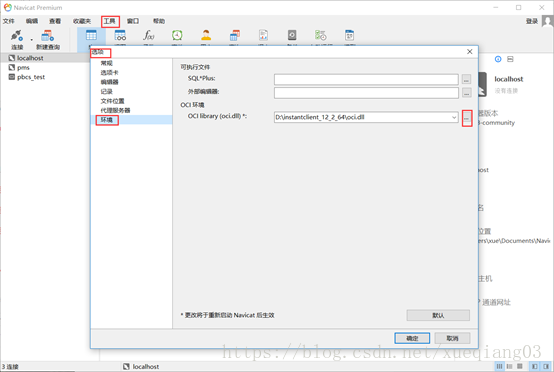Image resolution: width=554 pixels, height=372 pixels.
Task: Expand the OCI library path dropdown
Action: click(454, 117)
